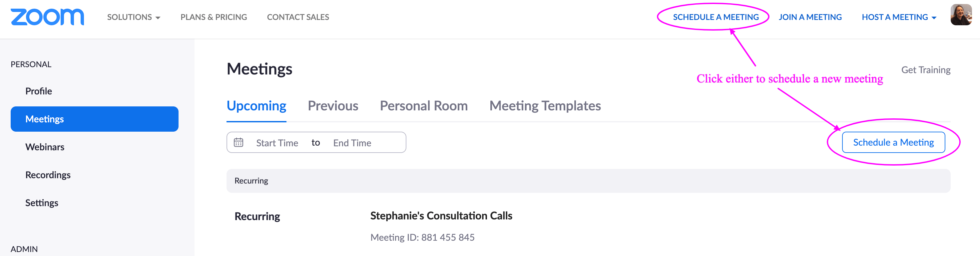Screen dimensions: 980x256
Task: Open the Personal Room tab
Action: (423, 106)
